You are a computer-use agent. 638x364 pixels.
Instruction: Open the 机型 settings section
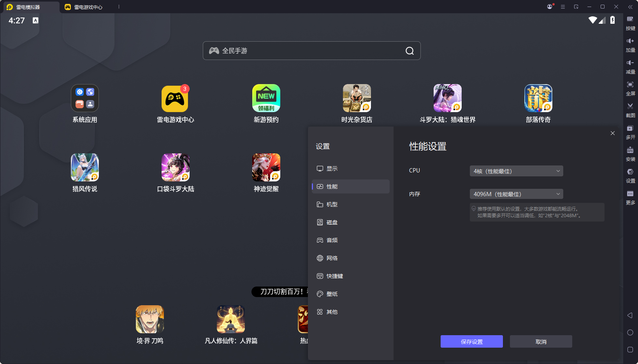[351, 204]
